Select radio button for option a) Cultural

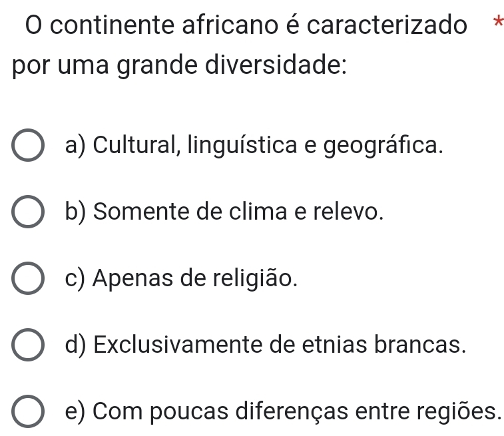[29, 146]
